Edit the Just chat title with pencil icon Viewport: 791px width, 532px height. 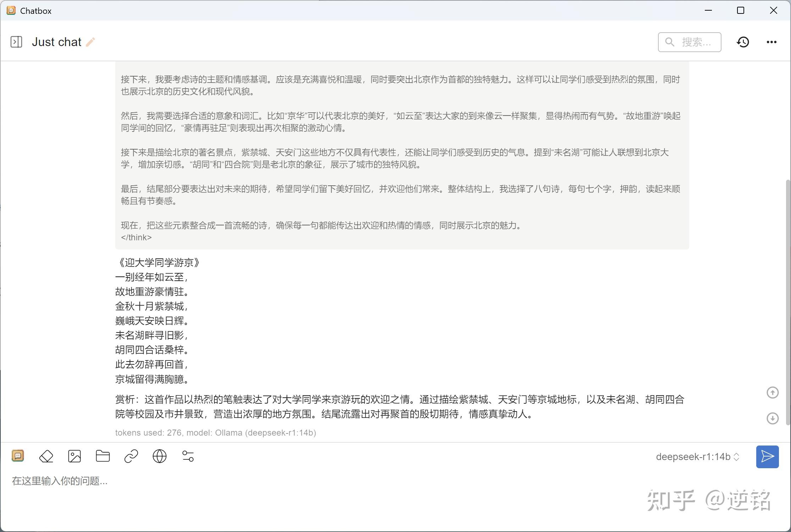(x=90, y=42)
